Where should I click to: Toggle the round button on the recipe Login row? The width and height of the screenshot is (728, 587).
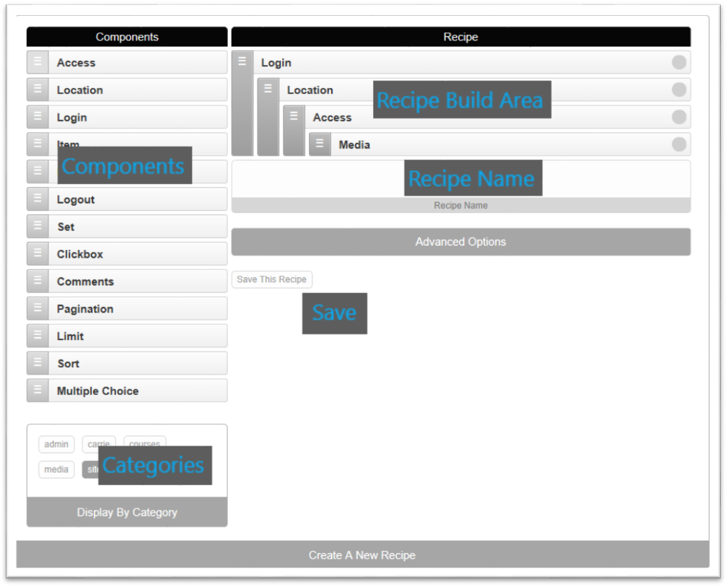679,62
